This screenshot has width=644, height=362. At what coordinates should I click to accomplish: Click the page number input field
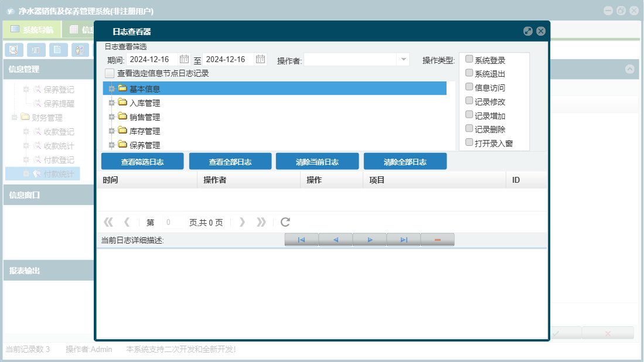tap(173, 223)
